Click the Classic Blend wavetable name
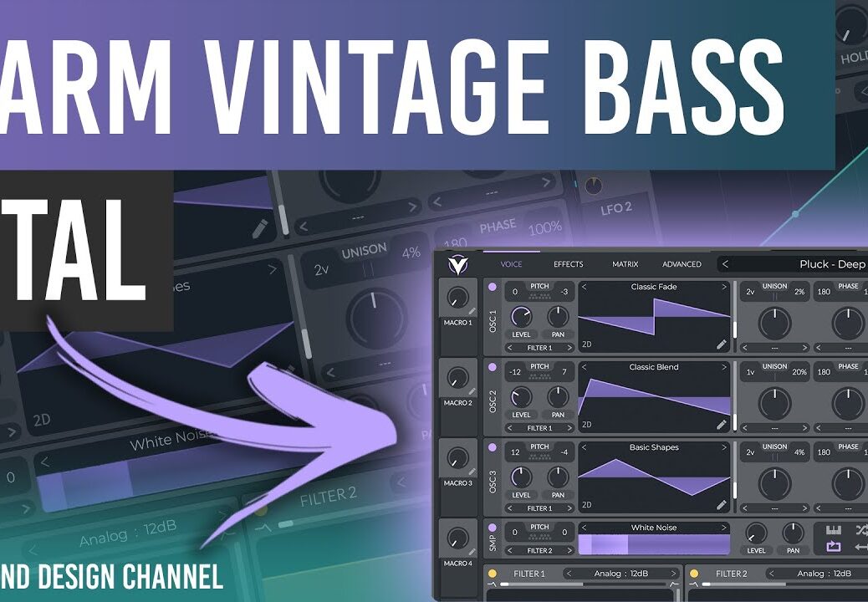Image resolution: width=868 pixels, height=602 pixels. coord(654,367)
